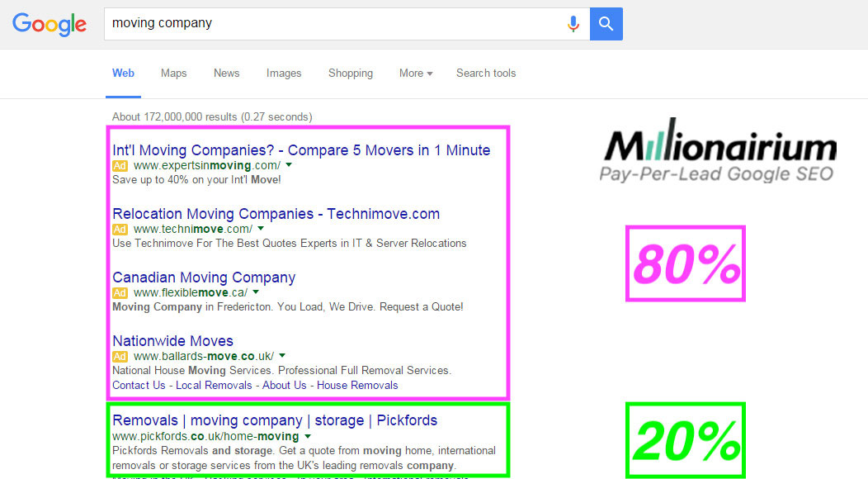
Task: Click the www.pickfords.co.uk/home-moving URL text
Action: (205, 437)
